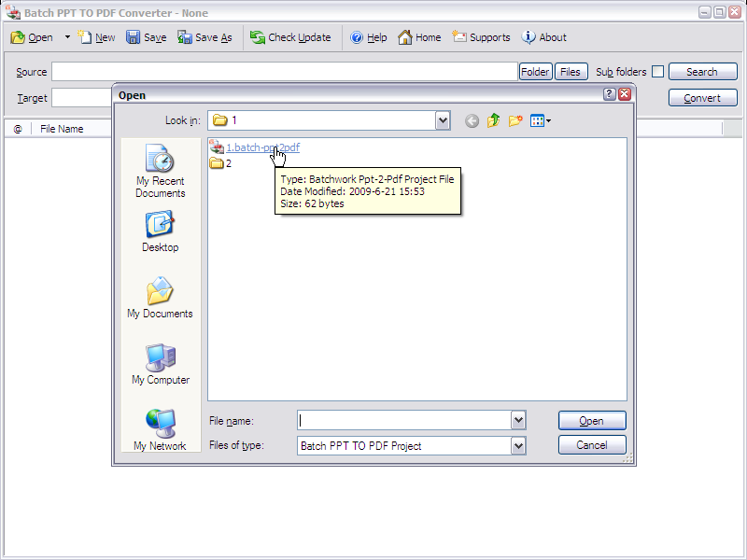Go to Home from the toolbar

coord(419,37)
